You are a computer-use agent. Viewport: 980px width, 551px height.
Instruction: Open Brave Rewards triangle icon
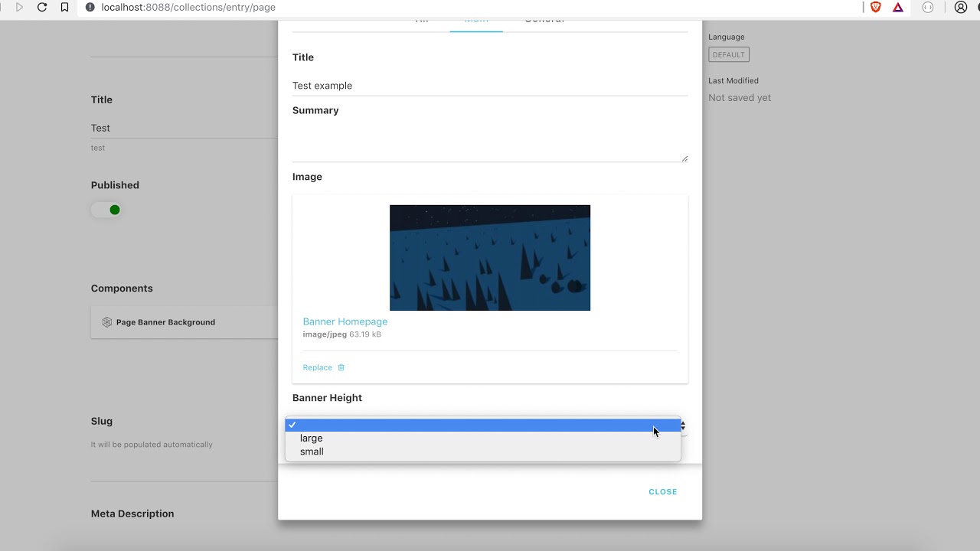point(898,8)
